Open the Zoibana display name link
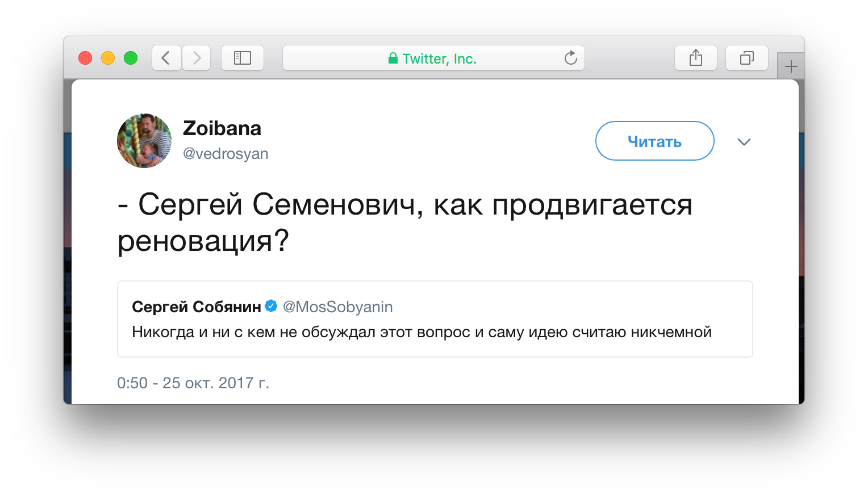 (222, 129)
